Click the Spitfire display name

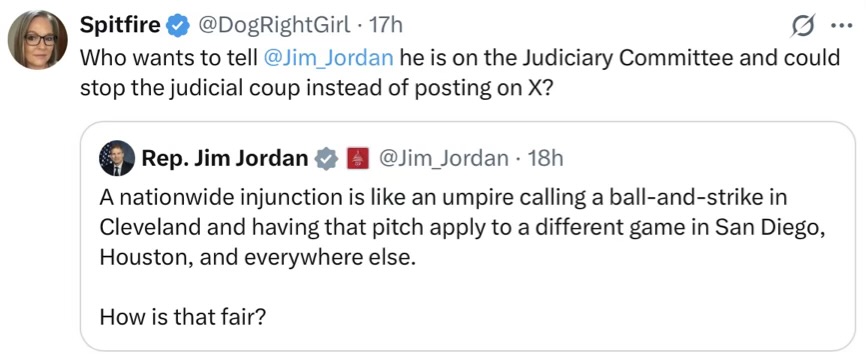coord(121,25)
